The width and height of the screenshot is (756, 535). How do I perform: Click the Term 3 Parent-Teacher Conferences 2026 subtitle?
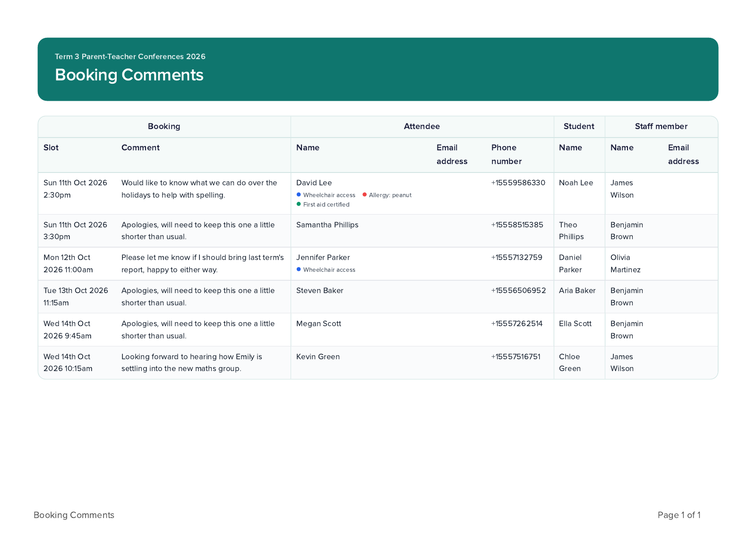130,57
